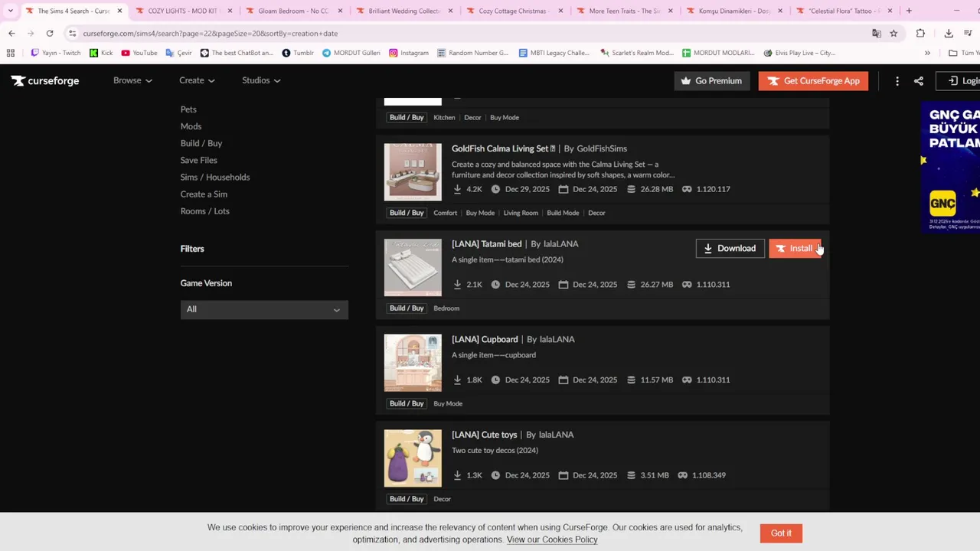Open the tab search dropdown arrow
Screen dimensions: 980x551
click(x=10, y=11)
